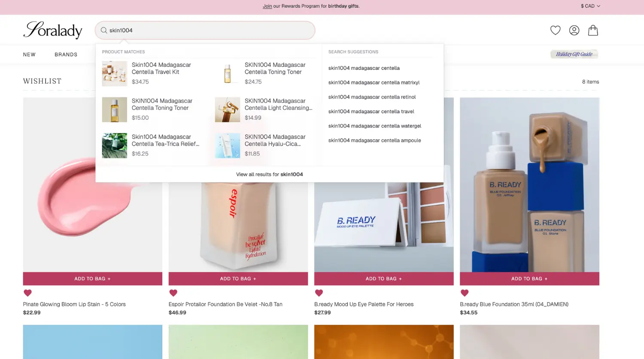Open Centella Toning Toner $24.75 thumbnail

tap(228, 73)
